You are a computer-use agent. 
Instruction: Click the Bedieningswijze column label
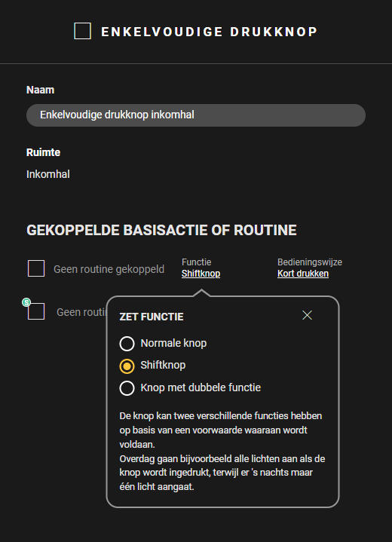click(310, 262)
